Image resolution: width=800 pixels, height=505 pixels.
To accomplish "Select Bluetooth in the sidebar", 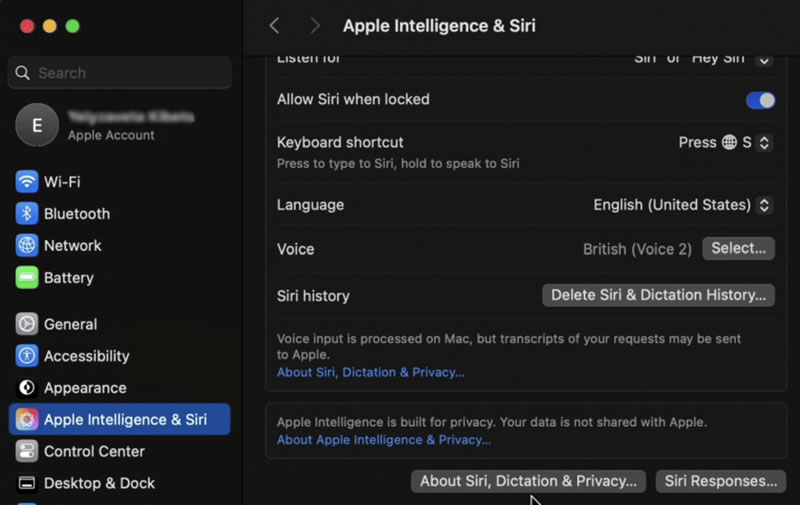I will coord(119,213).
